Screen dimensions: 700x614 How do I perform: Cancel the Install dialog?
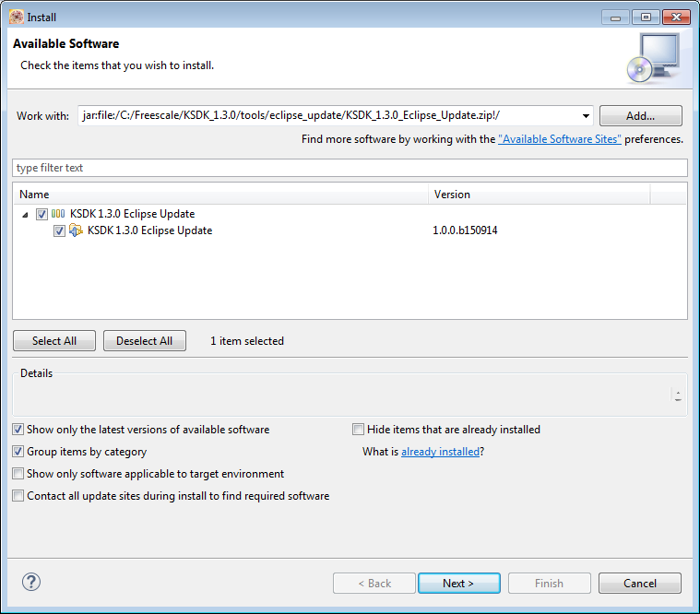[x=640, y=584]
